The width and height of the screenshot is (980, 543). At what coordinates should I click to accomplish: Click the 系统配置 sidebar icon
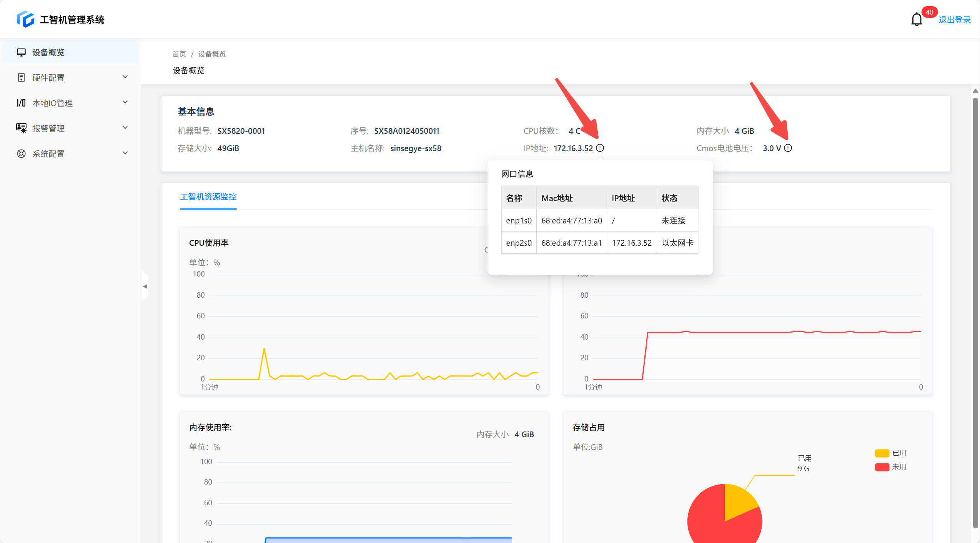coord(21,154)
